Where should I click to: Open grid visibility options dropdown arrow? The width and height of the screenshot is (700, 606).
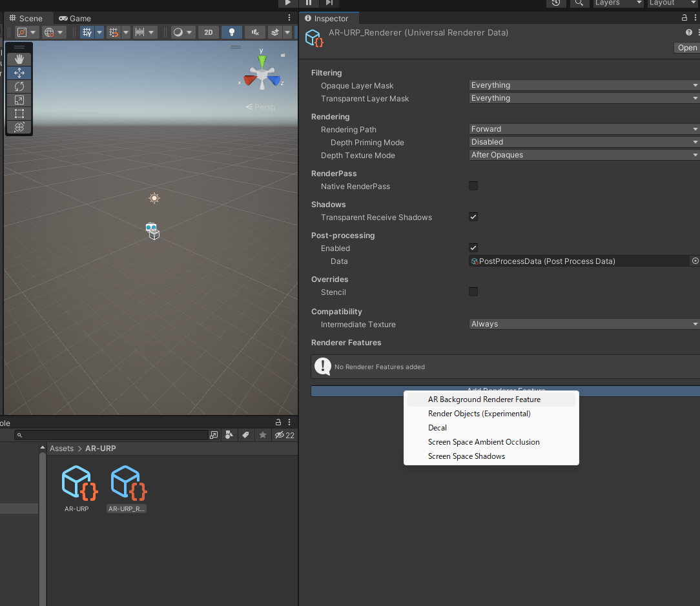tap(99, 32)
